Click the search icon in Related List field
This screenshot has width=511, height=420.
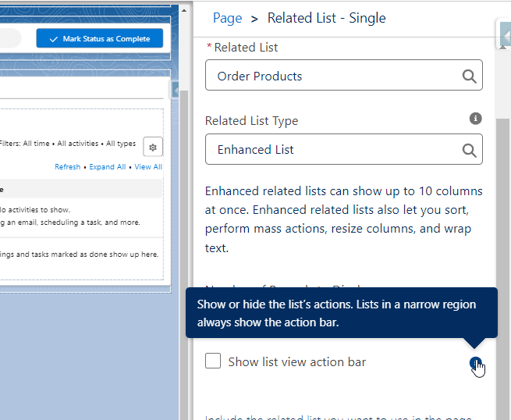point(469,76)
